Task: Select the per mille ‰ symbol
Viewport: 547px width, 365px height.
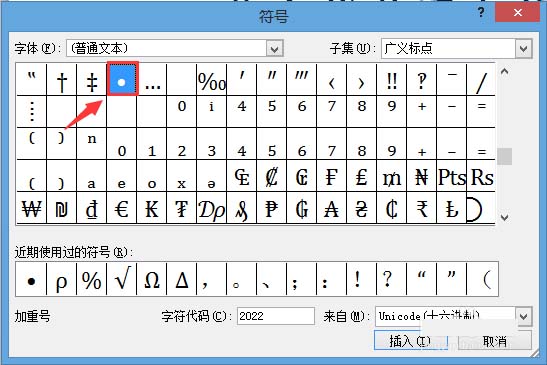Action: point(212,80)
